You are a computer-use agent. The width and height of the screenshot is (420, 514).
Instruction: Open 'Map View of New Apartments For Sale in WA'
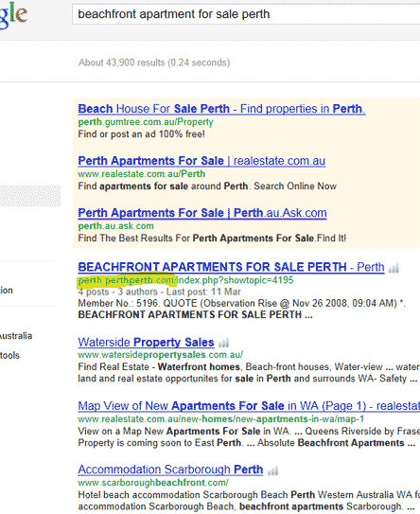(x=249, y=406)
